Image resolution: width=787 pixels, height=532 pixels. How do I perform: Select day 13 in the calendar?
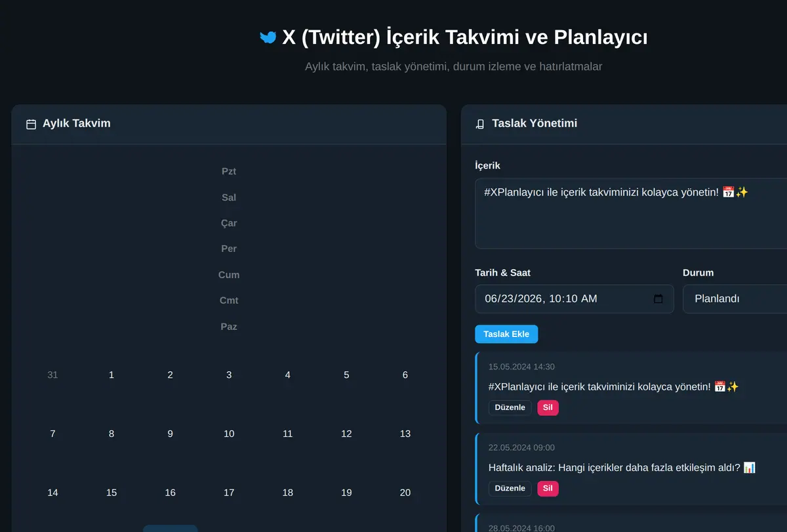pos(405,434)
